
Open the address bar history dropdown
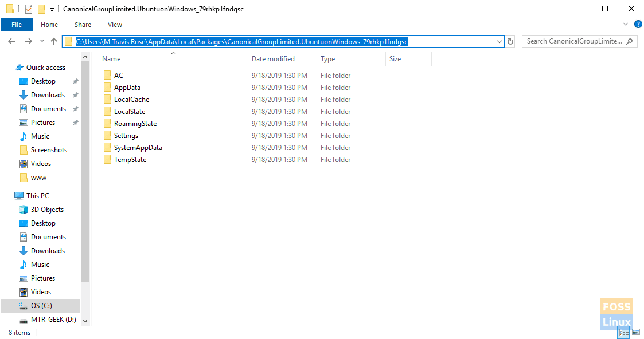pos(499,41)
